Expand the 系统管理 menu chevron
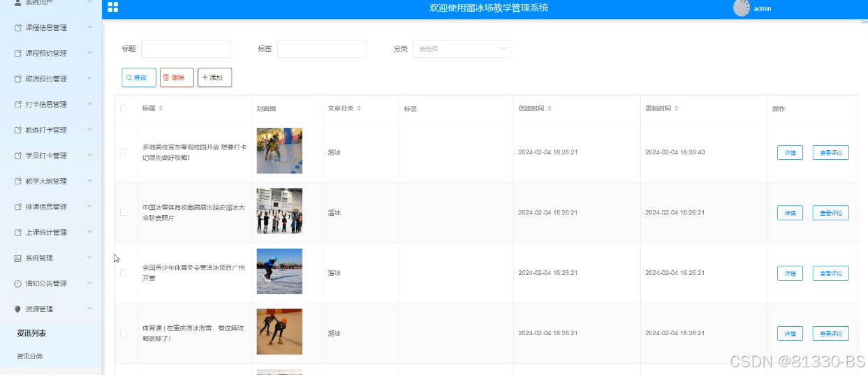Viewport: 868px width, 375px height. click(x=89, y=258)
